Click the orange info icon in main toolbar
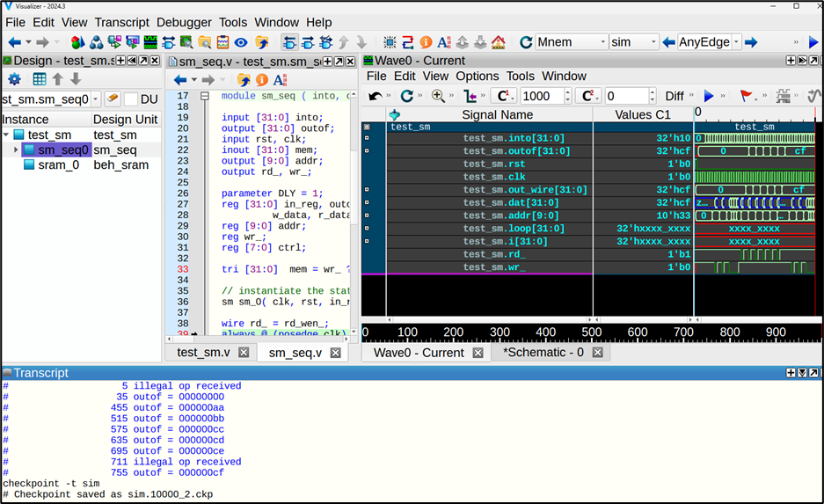The height and width of the screenshot is (504, 824). pyautogui.click(x=426, y=42)
